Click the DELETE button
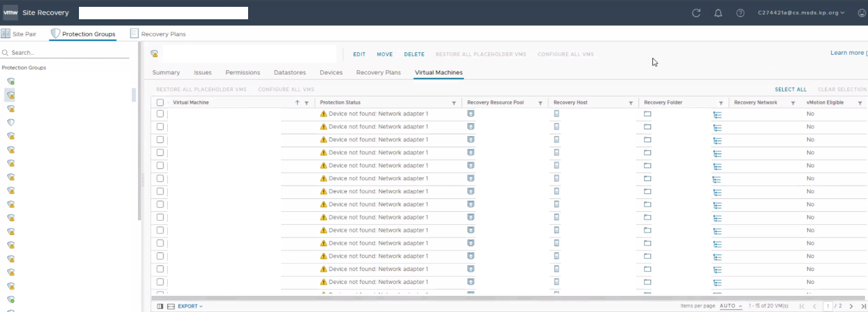The height and width of the screenshot is (312, 868). point(414,55)
